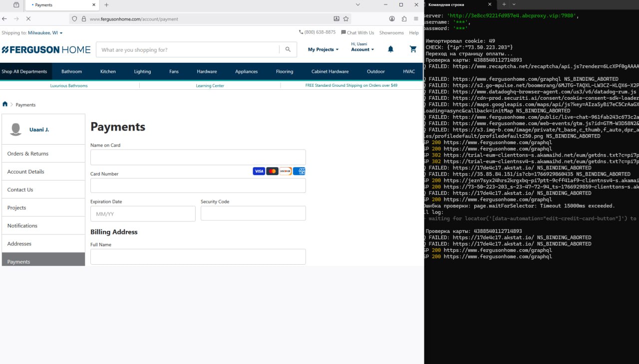Bookmark this page with the star icon
Screen dimensions: 639x364
tap(346, 19)
